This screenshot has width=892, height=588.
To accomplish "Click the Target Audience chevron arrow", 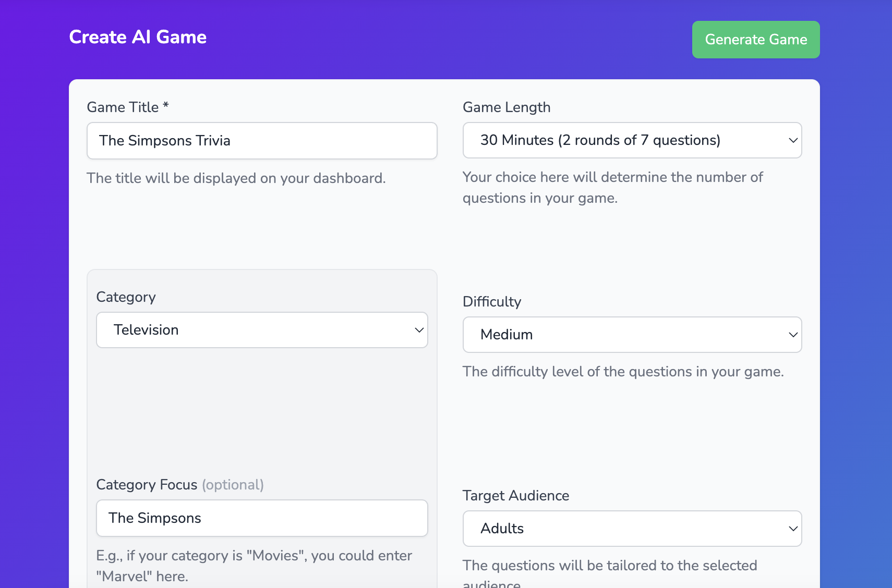I will point(793,529).
